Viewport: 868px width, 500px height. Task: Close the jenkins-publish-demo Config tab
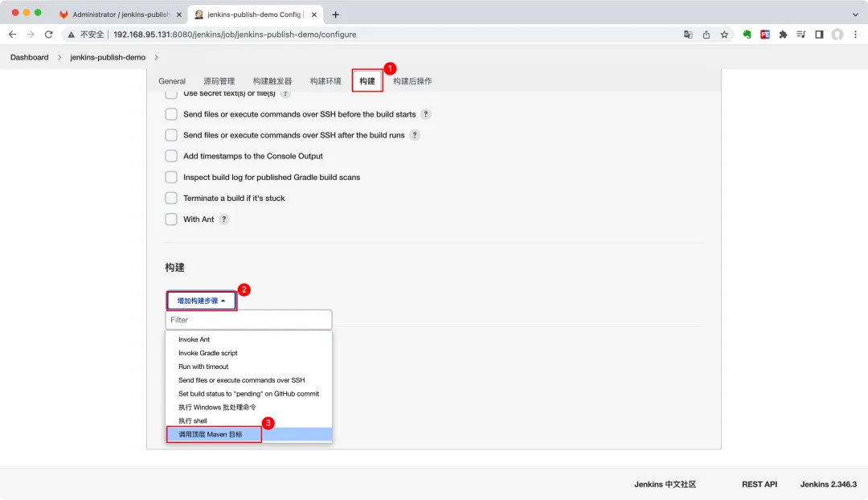pos(314,15)
